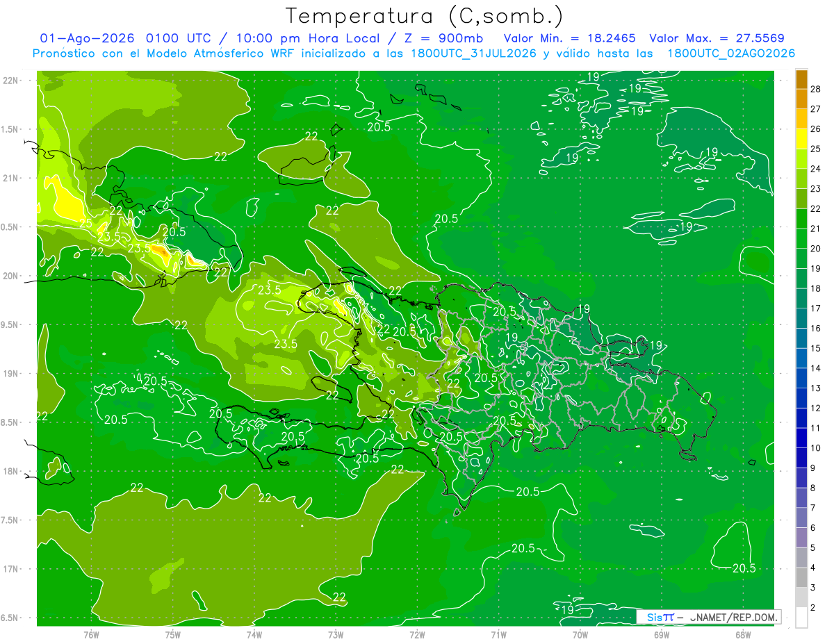Click the colorbar scale label "17"
This screenshot has width=834, height=644.
point(816,308)
